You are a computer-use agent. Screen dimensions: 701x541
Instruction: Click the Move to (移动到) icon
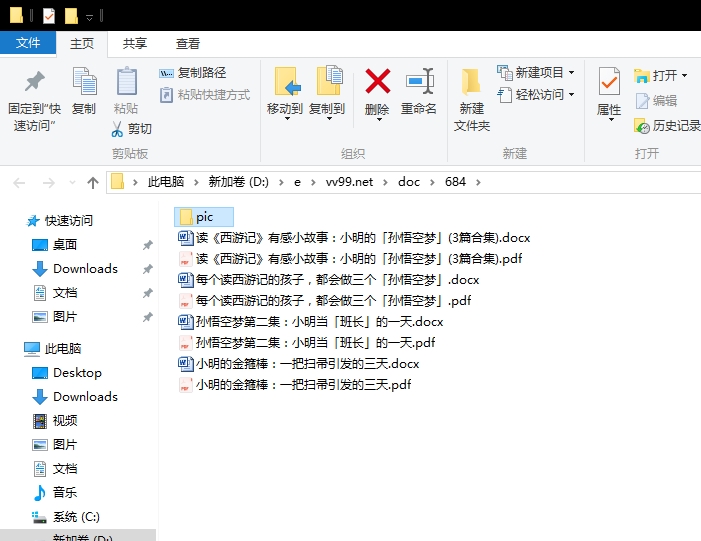click(x=287, y=81)
